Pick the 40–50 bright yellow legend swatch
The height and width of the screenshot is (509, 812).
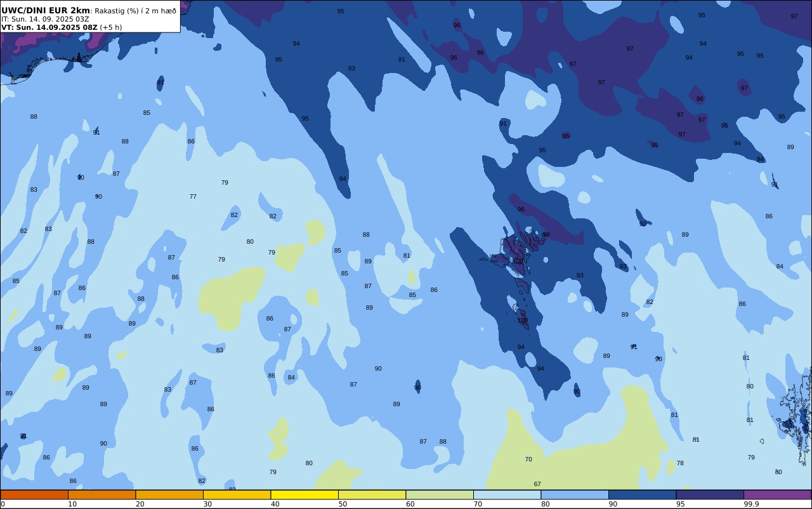pos(304,494)
